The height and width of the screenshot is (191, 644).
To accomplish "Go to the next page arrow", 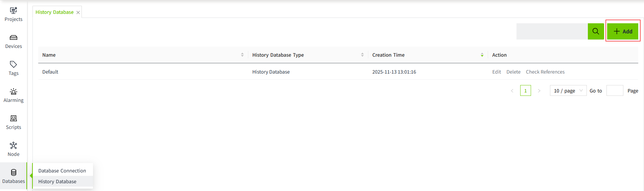I will tap(539, 91).
